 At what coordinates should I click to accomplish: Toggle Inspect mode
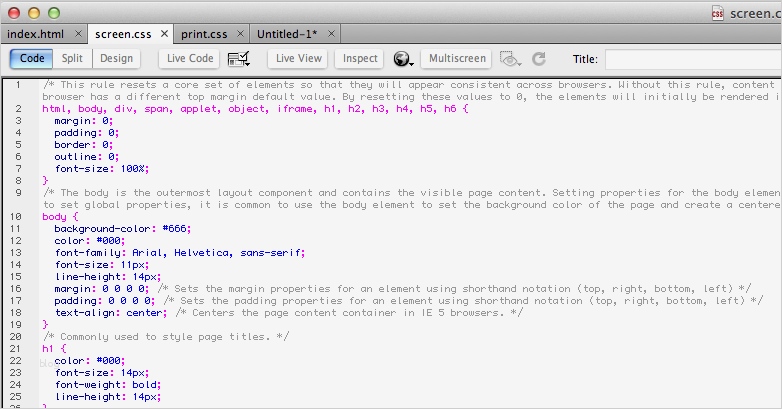click(x=360, y=58)
